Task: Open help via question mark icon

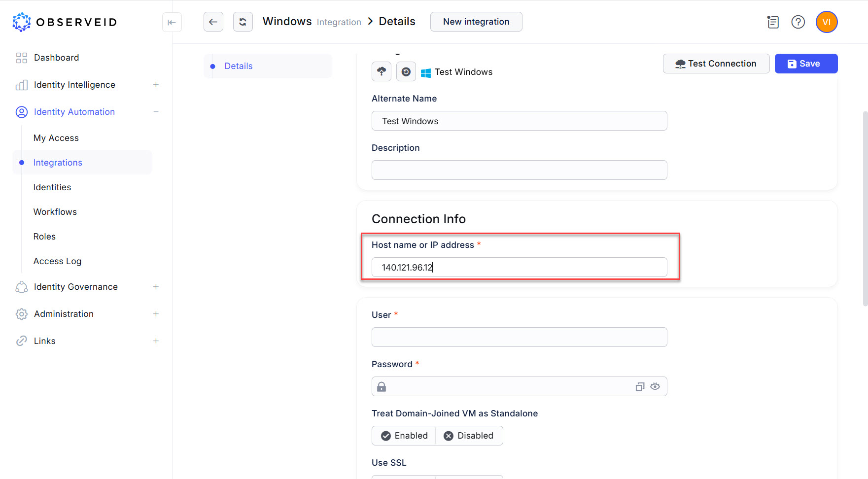Action: click(798, 22)
